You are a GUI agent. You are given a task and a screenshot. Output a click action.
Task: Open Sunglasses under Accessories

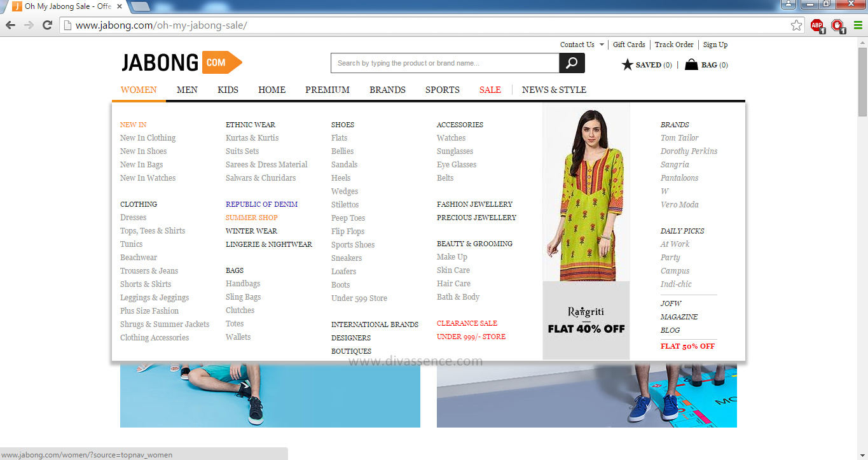455,151
